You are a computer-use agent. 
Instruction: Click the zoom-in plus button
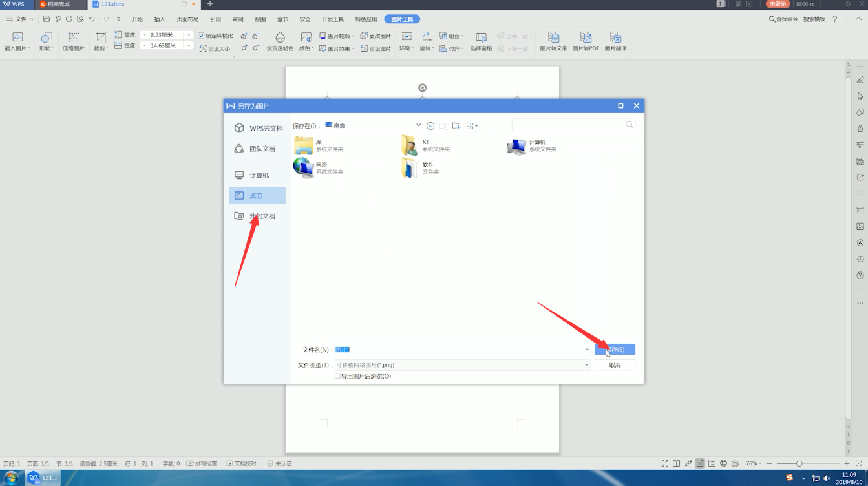[847, 463]
